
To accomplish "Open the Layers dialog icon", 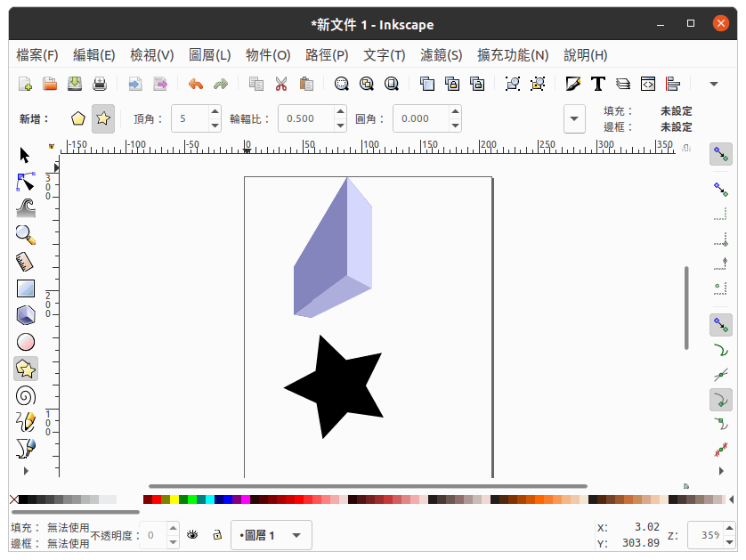I will (x=623, y=85).
